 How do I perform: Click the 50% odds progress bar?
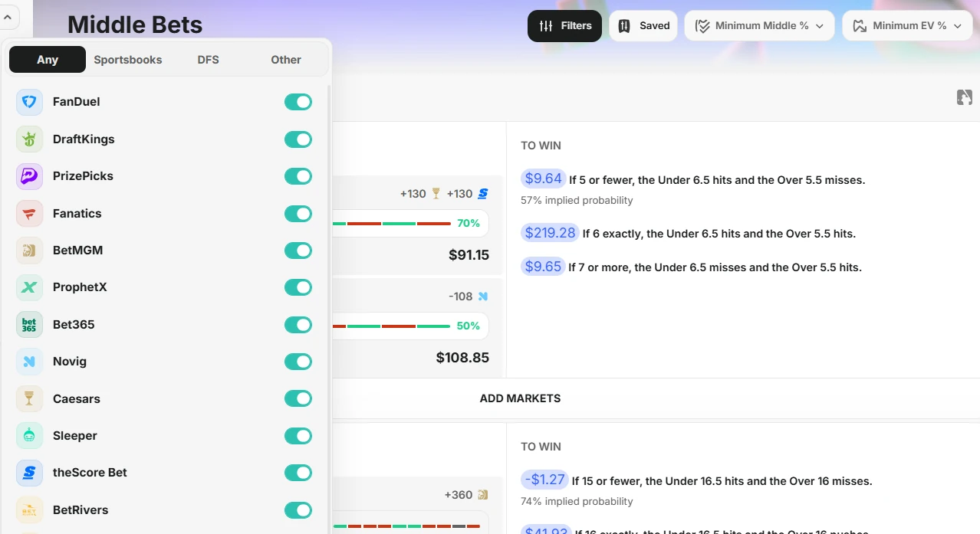410,326
